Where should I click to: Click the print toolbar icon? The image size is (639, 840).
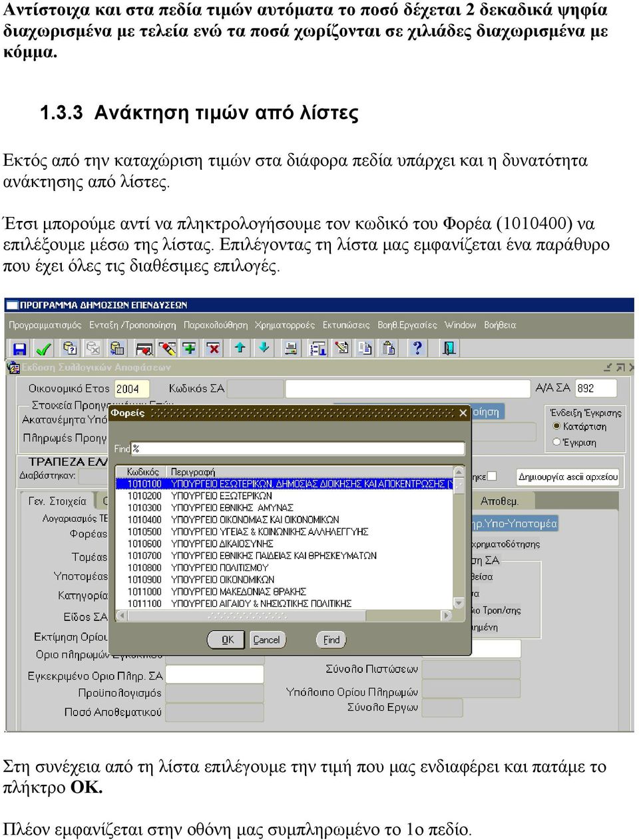click(291, 348)
